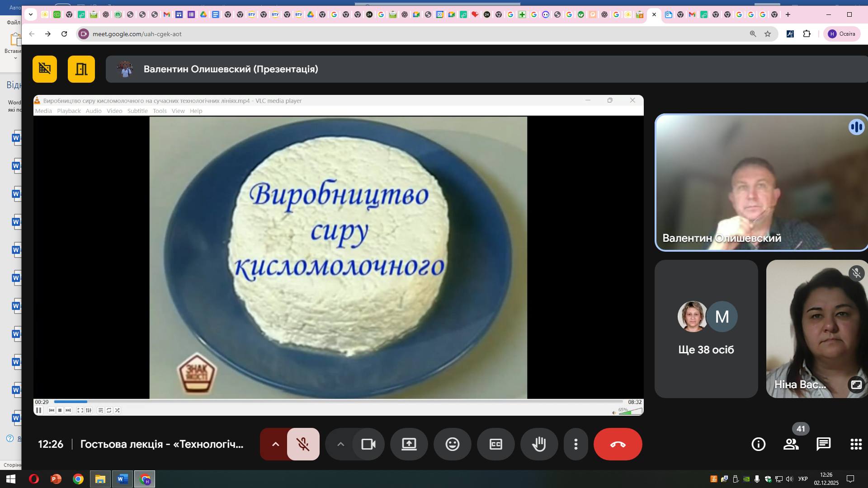Open the meeting details info icon
Image resolution: width=868 pixels, height=488 pixels.
pyautogui.click(x=758, y=444)
